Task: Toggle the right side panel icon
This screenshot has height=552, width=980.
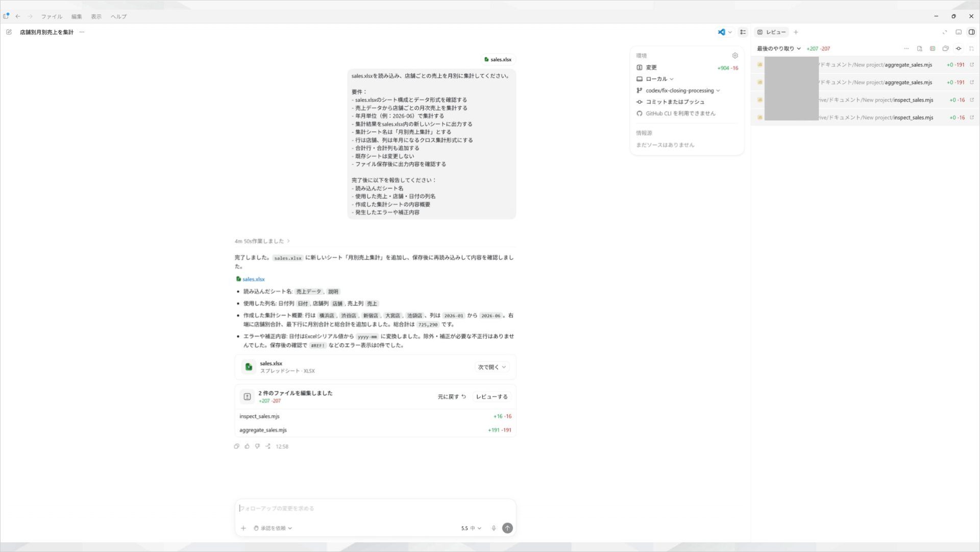Action: [972, 32]
